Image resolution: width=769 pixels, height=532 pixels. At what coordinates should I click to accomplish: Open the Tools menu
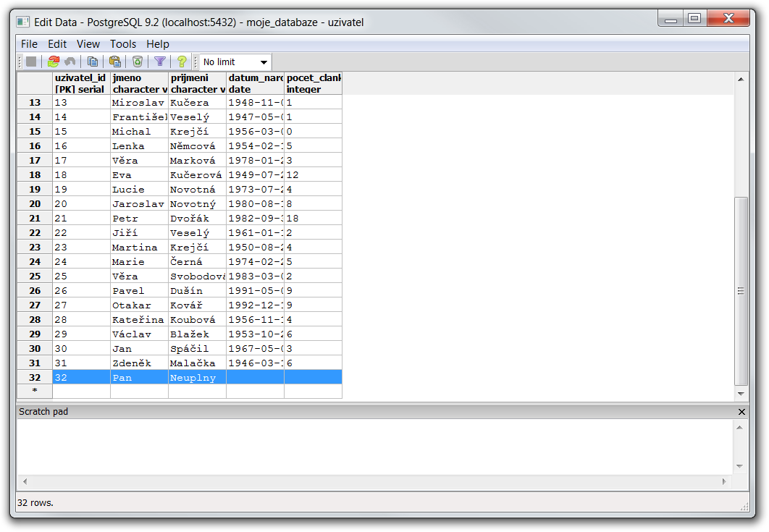click(x=122, y=44)
